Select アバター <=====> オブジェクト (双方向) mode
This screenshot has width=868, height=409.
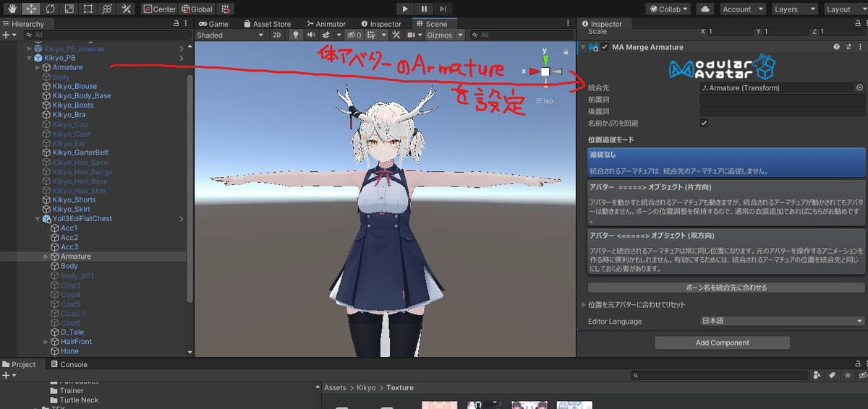click(726, 251)
